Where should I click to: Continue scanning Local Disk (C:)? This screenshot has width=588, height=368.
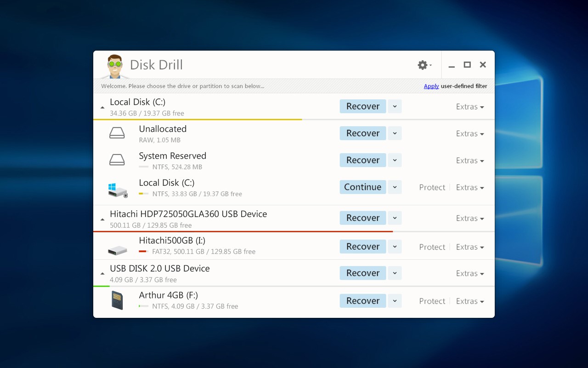click(x=362, y=187)
